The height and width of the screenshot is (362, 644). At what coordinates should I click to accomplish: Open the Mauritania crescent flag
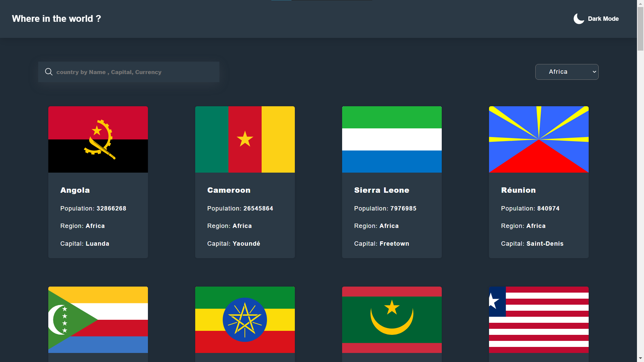392,319
